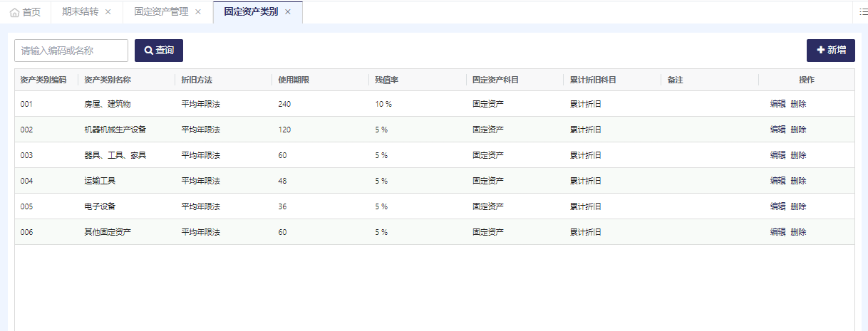Edit row 002 机器机械生产设备

click(777, 130)
